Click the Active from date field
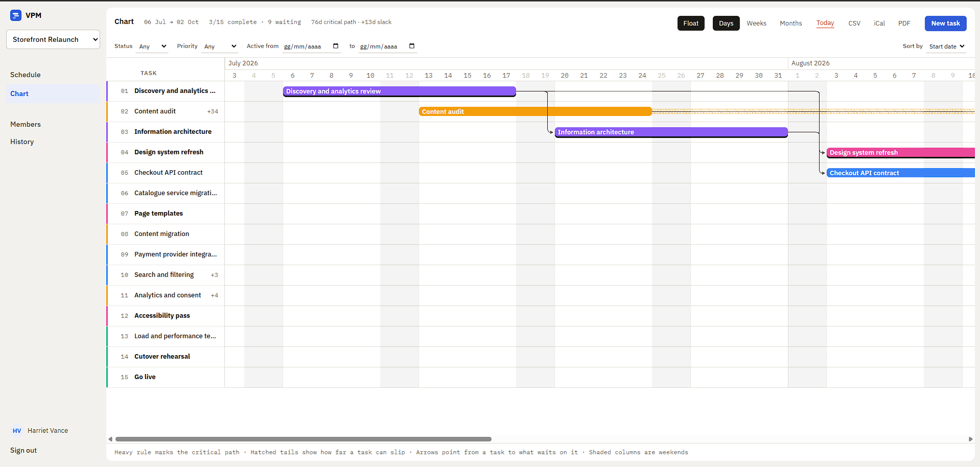 pos(311,46)
